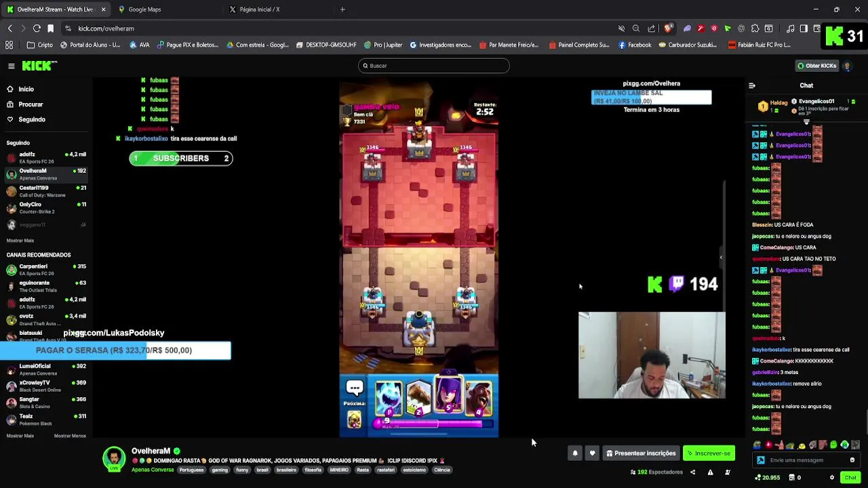This screenshot has height=488, width=868.
Task: Click the zoom out magnifier icon in address bar
Action: coord(636,28)
